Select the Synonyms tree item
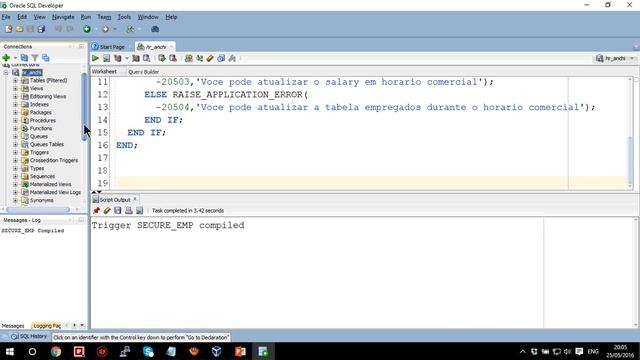 pos(42,200)
